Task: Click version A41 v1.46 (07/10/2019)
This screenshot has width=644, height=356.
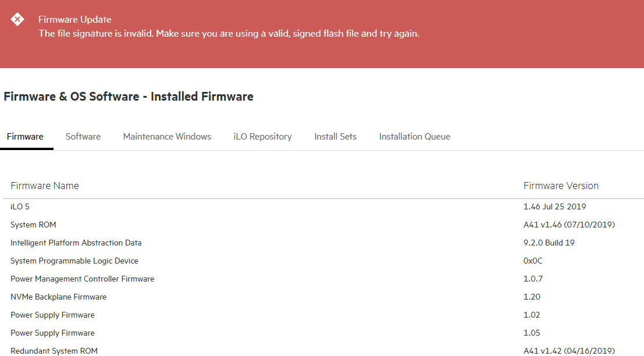Action: [569, 225]
